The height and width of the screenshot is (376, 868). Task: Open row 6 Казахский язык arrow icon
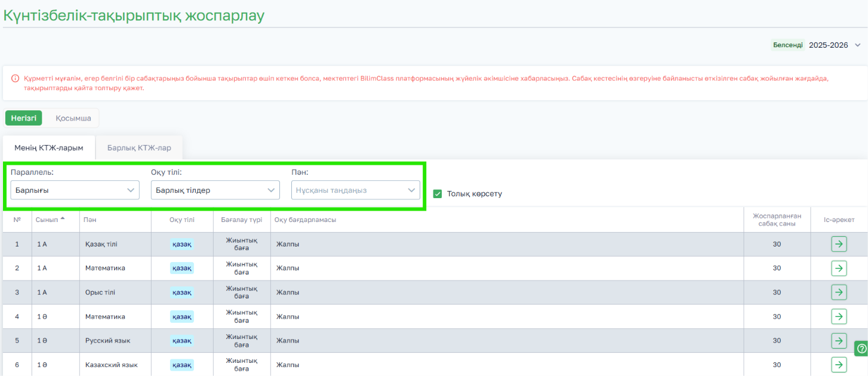pyautogui.click(x=839, y=365)
